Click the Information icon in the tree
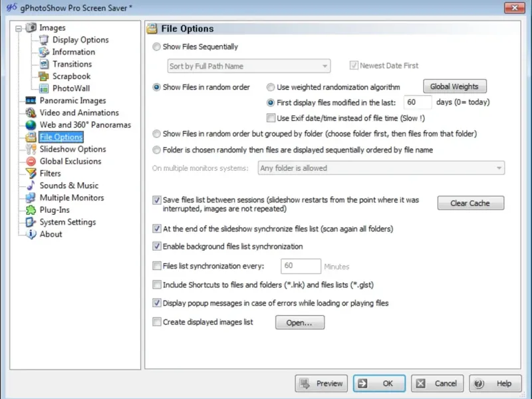This screenshot has height=399, width=532. pos(44,52)
